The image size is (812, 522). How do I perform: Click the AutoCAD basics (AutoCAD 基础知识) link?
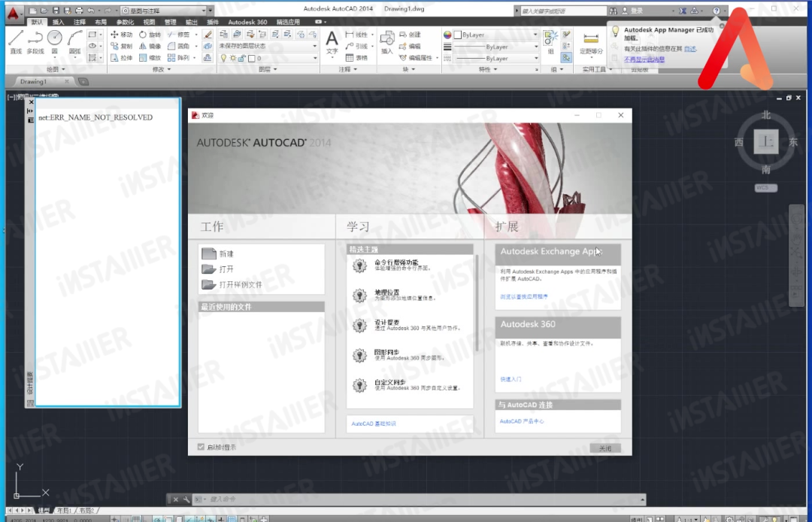pos(374,423)
